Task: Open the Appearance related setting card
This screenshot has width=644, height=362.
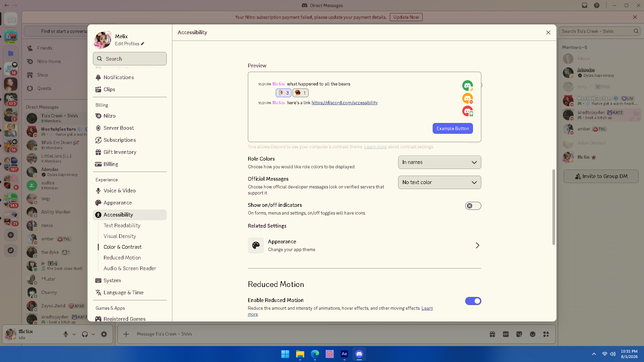Action: 364,245
